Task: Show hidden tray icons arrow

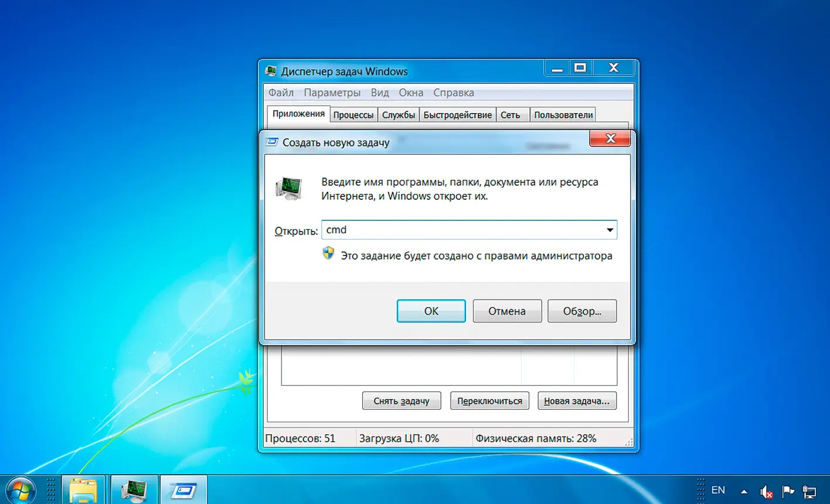Action: click(x=744, y=492)
